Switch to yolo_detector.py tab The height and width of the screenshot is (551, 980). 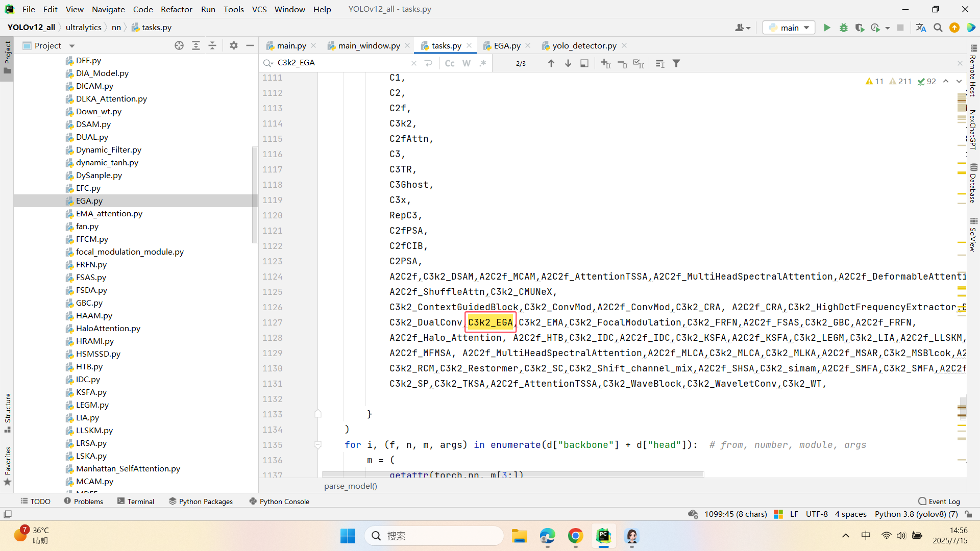tap(584, 45)
